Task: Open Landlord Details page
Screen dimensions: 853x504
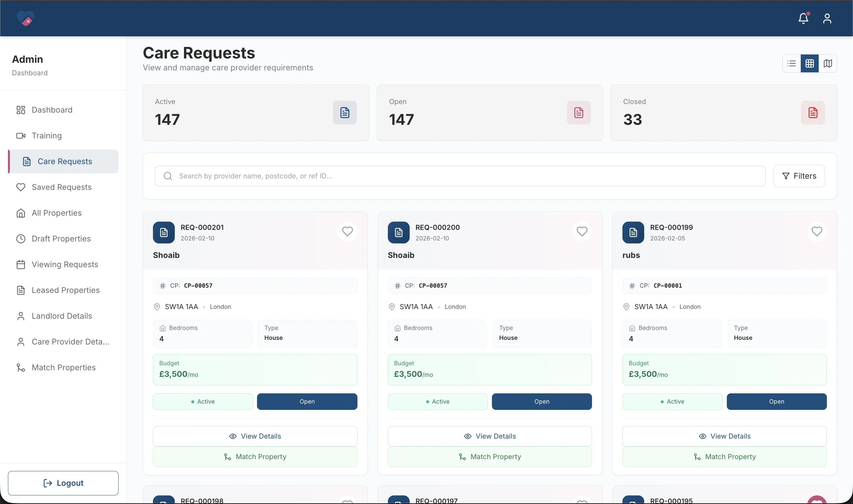Action: tap(63, 316)
